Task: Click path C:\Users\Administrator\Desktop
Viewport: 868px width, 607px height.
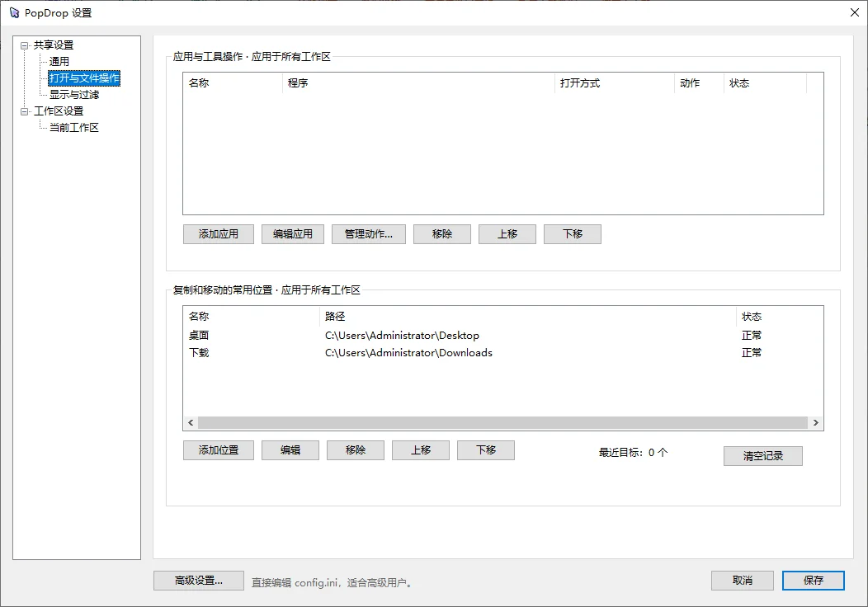Action: 402,336
